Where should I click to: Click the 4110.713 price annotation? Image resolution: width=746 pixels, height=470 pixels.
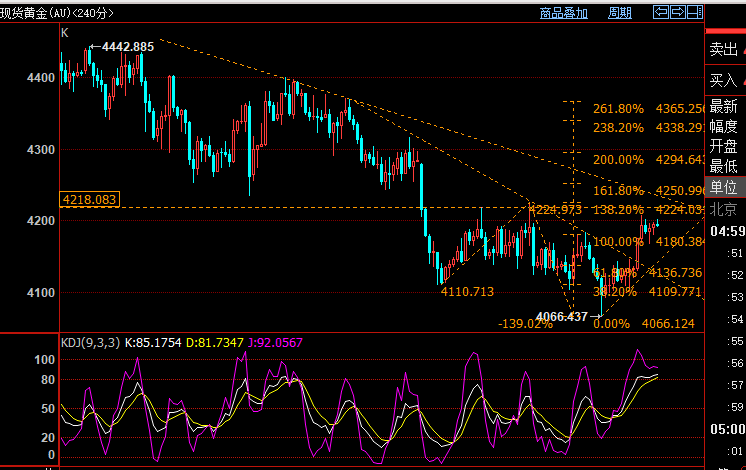pyautogui.click(x=467, y=292)
